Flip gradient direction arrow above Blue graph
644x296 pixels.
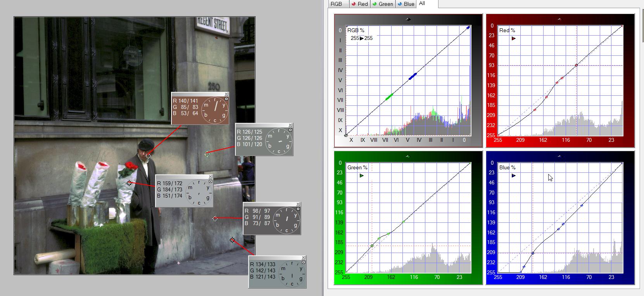click(x=559, y=157)
